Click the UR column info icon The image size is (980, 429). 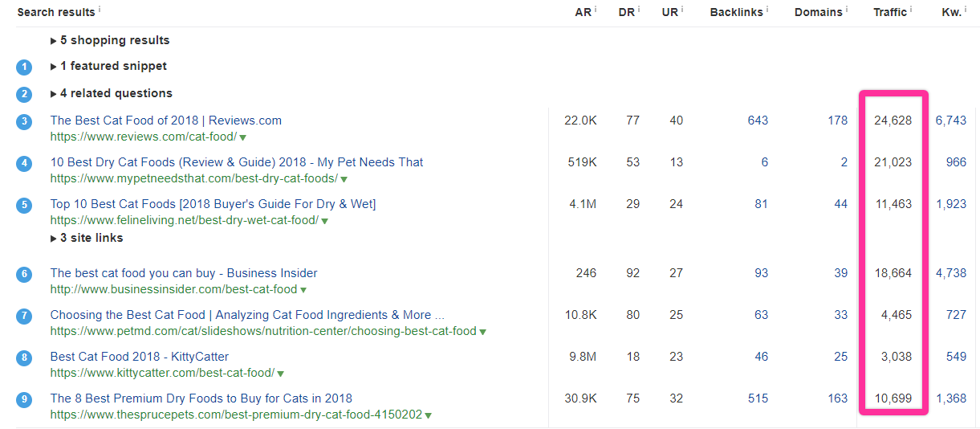click(x=682, y=9)
